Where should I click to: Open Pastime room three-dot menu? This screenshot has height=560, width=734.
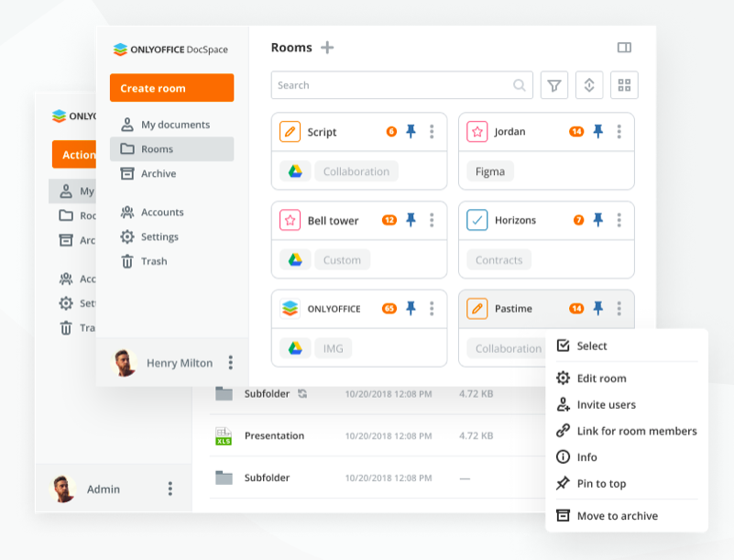tap(619, 309)
